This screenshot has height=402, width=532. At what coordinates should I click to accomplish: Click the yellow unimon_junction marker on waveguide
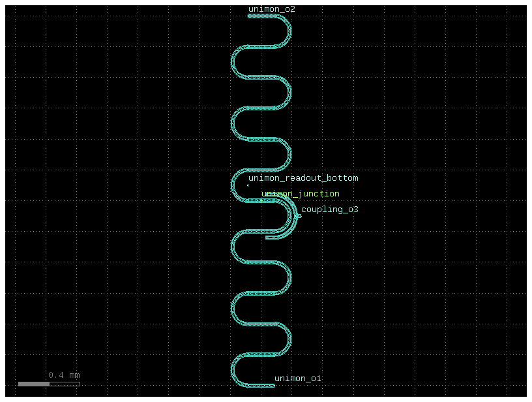(262, 200)
